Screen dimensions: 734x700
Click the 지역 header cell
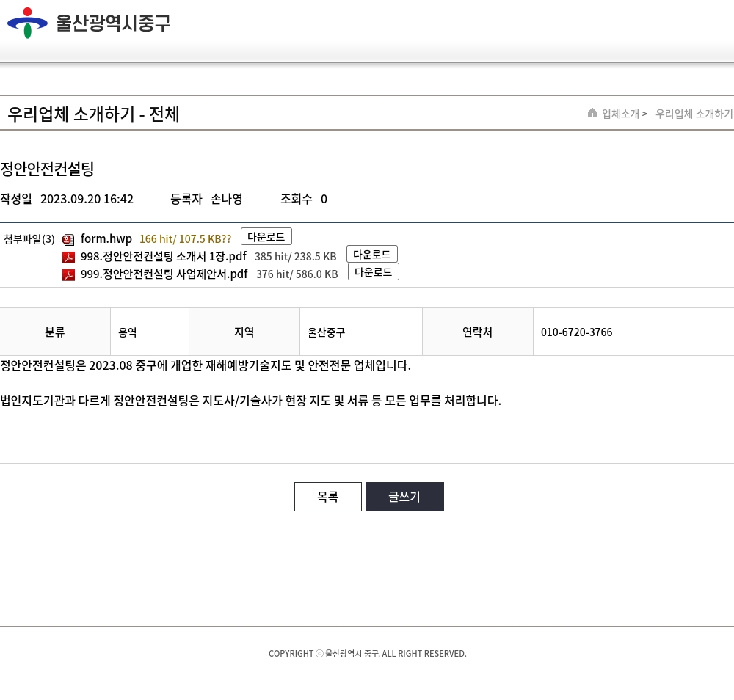[244, 332]
